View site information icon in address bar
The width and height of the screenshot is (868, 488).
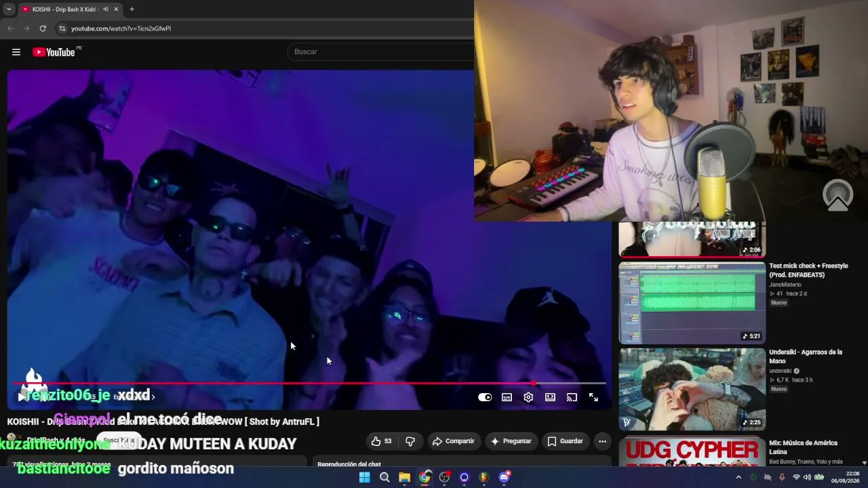pyautogui.click(x=62, y=28)
